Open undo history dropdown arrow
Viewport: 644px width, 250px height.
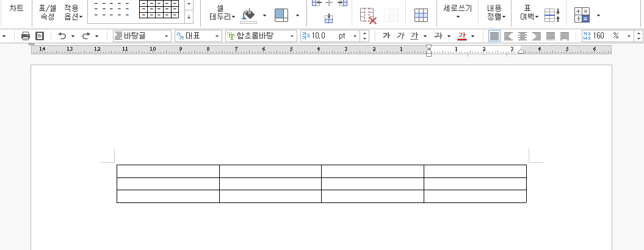tap(73, 36)
